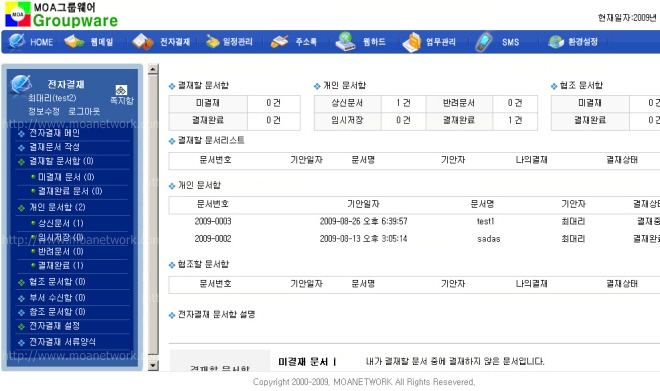Image resolution: width=660 pixels, height=391 pixels.
Task: Select 상신문서 (1) in sidebar
Action: pos(61,223)
